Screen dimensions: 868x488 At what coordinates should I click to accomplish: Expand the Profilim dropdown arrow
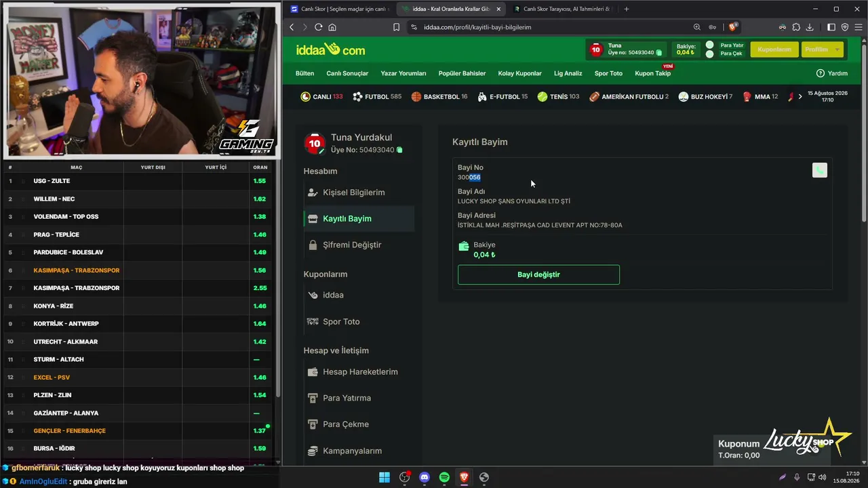click(x=837, y=49)
